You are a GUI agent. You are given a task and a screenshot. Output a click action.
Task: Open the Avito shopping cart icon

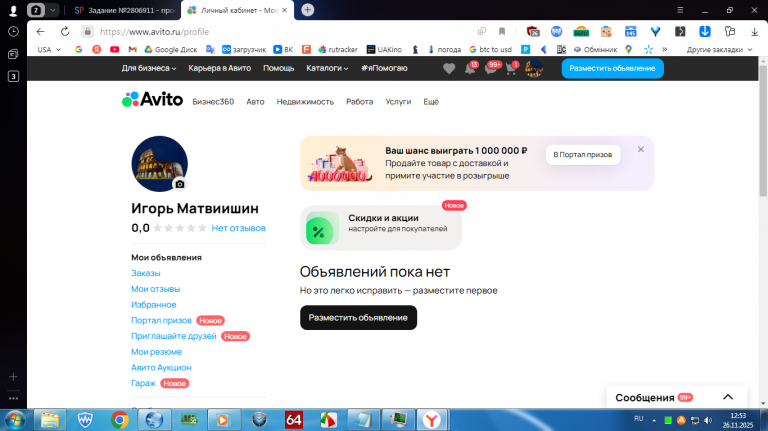tap(511, 68)
